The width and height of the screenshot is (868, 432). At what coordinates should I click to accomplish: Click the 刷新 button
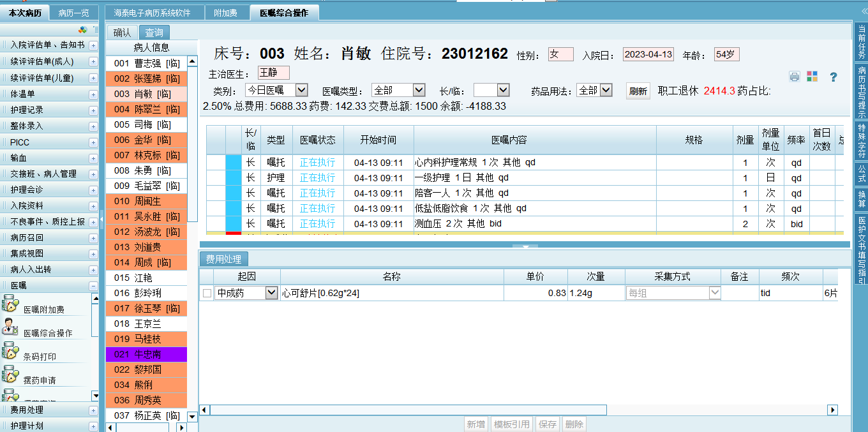coord(638,91)
